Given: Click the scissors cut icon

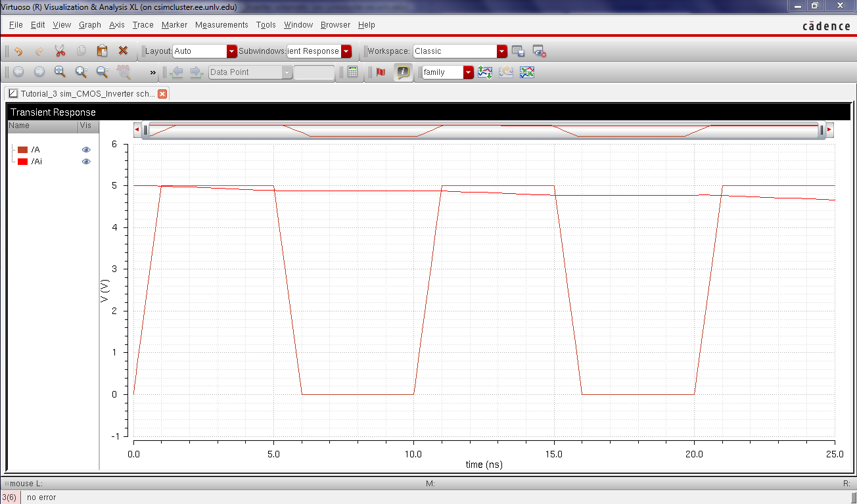Looking at the screenshot, I should point(60,51).
